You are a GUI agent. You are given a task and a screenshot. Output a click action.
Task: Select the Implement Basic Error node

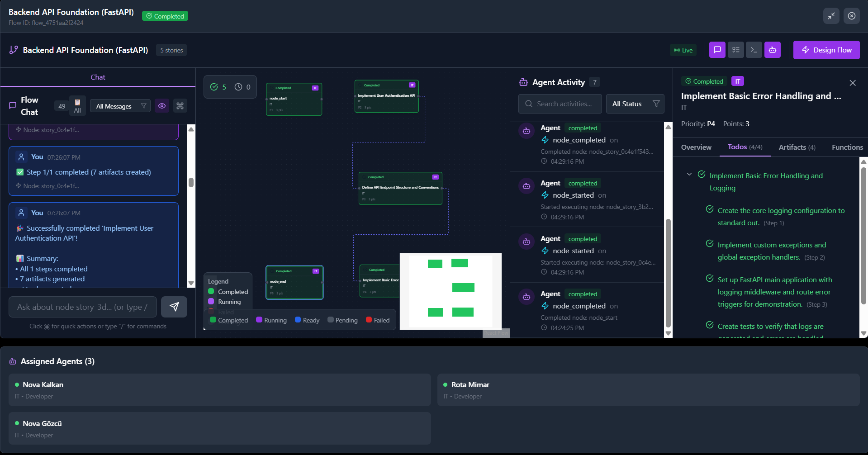tap(379, 281)
